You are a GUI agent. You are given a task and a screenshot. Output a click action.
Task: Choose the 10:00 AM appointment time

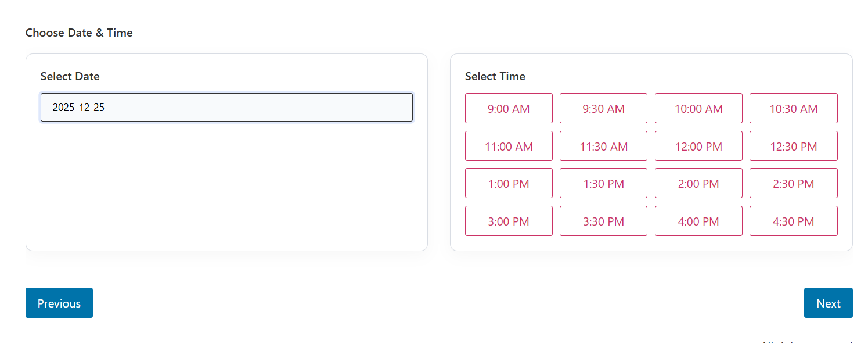pyautogui.click(x=698, y=108)
